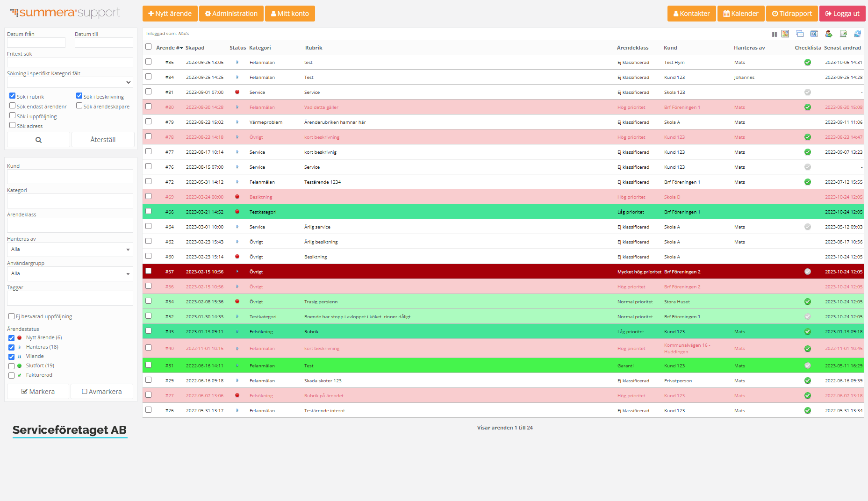
Task: Click the assign user icon with green arrow
Action: 829,34
